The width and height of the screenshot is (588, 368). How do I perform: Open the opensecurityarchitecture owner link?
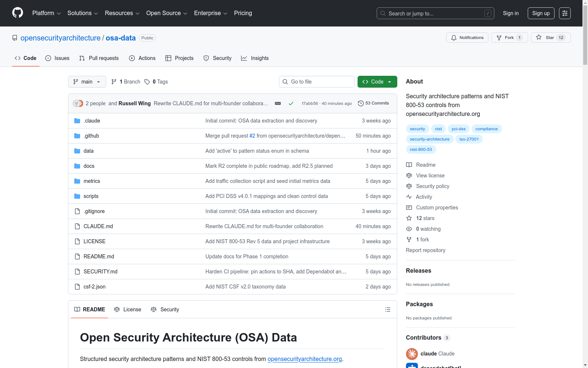(61, 38)
